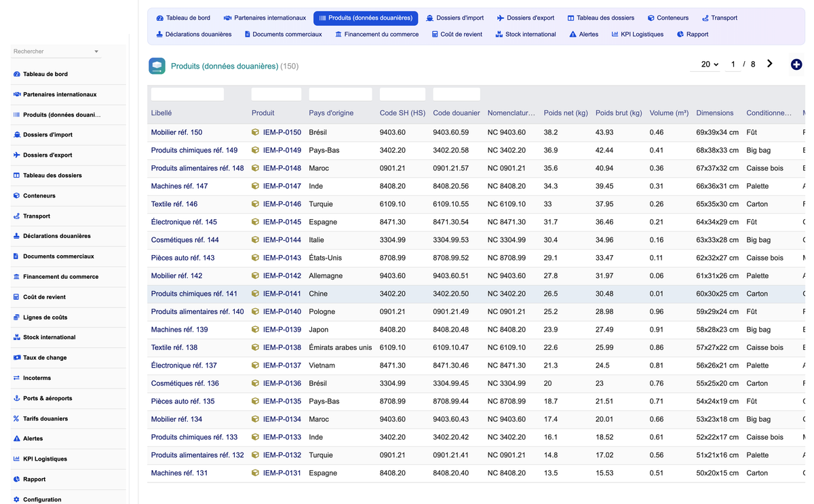This screenshot has height=504, width=814.
Task: Click the Transport icon in the sidebar
Action: tap(17, 216)
